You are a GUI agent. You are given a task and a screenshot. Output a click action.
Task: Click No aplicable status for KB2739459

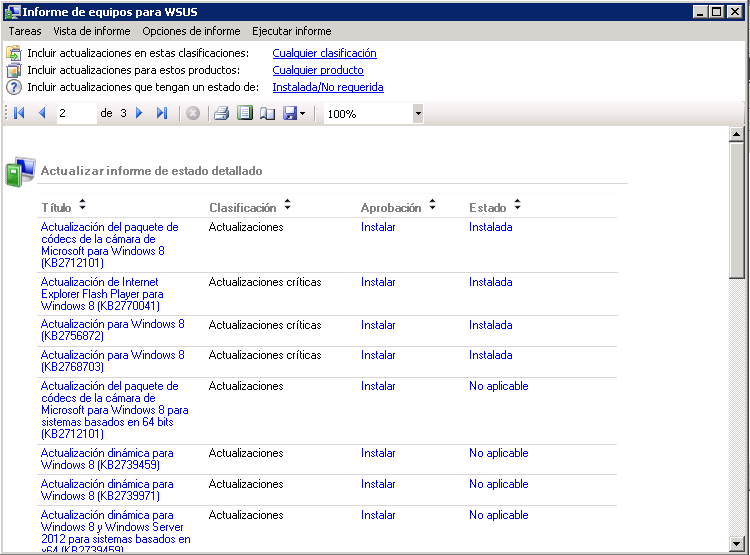[498, 453]
